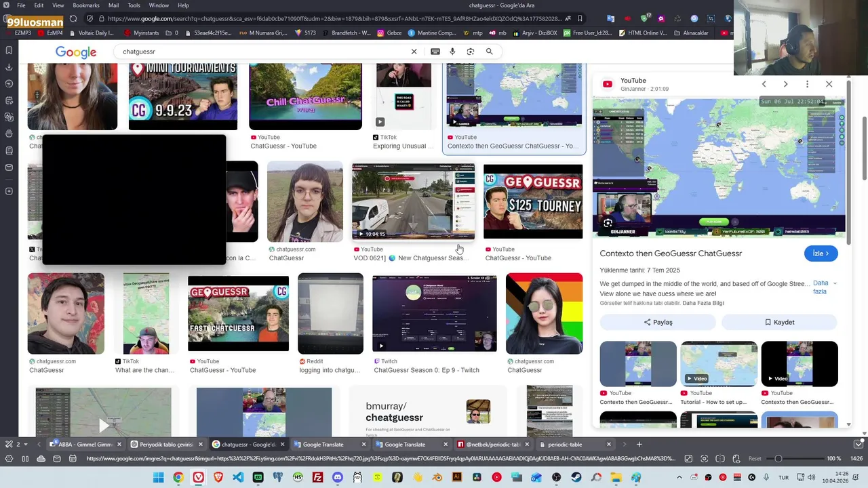Open bmurray/cheatguessr result card
This screenshot has width=868, height=488.
click(428, 412)
